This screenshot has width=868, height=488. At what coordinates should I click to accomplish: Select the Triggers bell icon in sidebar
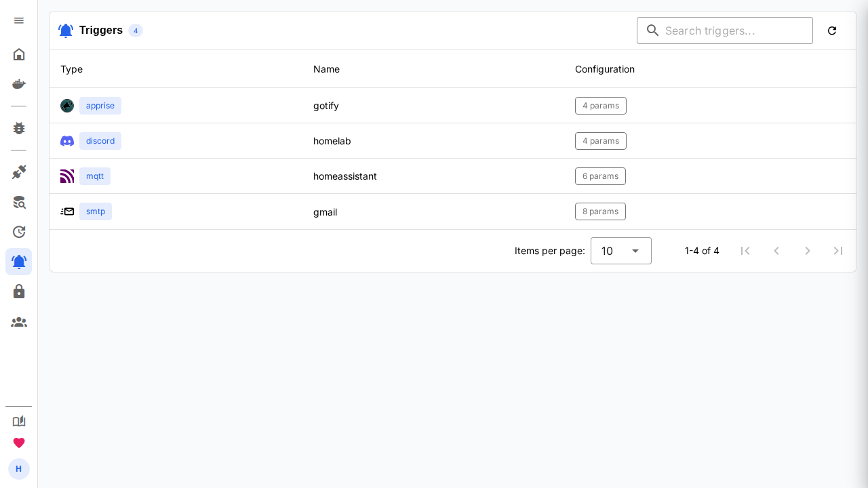click(19, 262)
